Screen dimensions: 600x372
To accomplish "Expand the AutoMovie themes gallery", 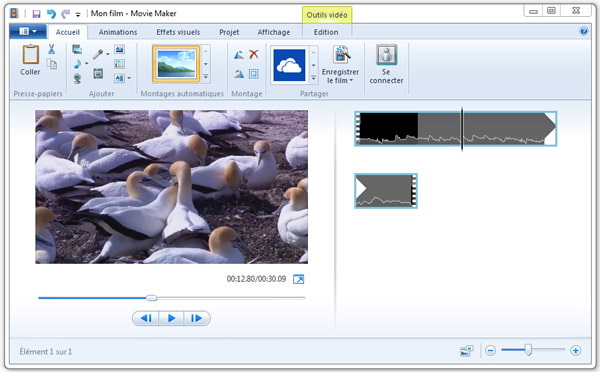I will [x=205, y=77].
